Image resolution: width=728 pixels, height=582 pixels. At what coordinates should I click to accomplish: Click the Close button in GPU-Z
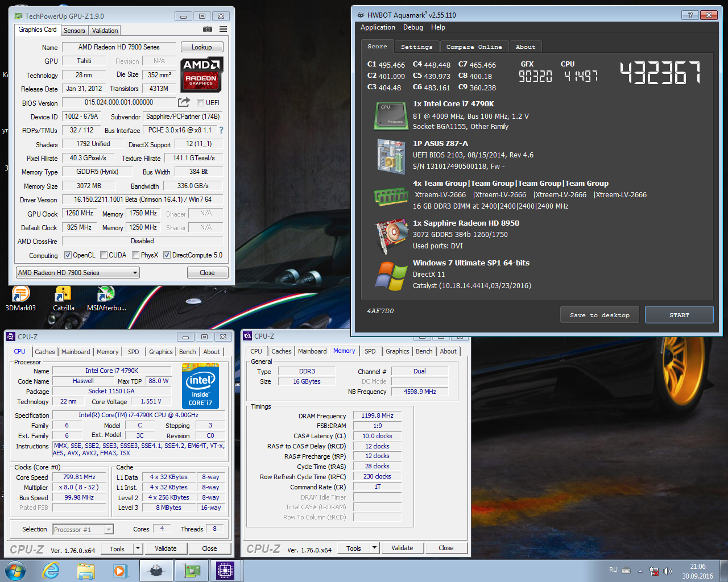208,273
